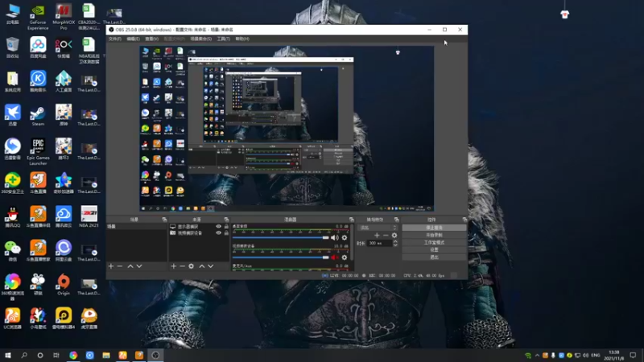Open video capture device audio settings gear
The height and width of the screenshot is (362, 644).
[x=345, y=257]
